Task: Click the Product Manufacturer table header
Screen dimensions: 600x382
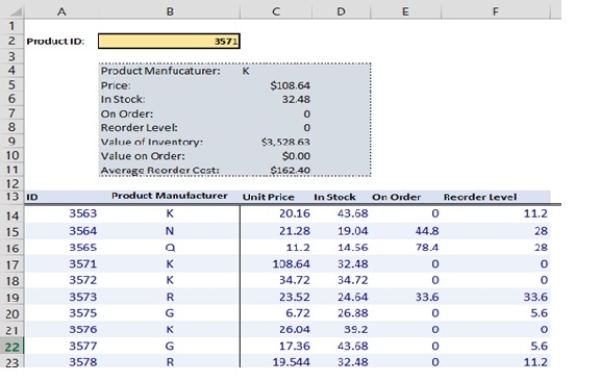Action: click(170, 196)
